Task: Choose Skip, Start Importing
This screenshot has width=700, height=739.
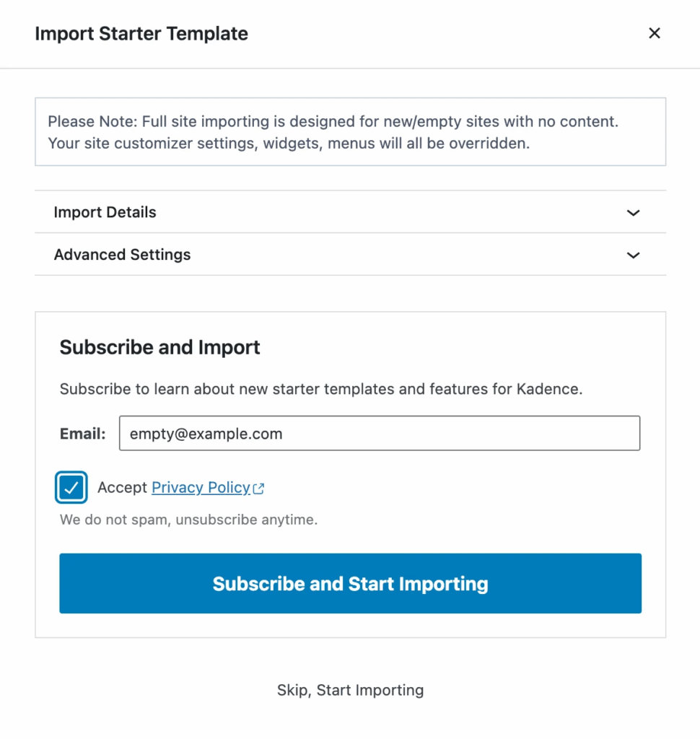Action: pos(350,690)
